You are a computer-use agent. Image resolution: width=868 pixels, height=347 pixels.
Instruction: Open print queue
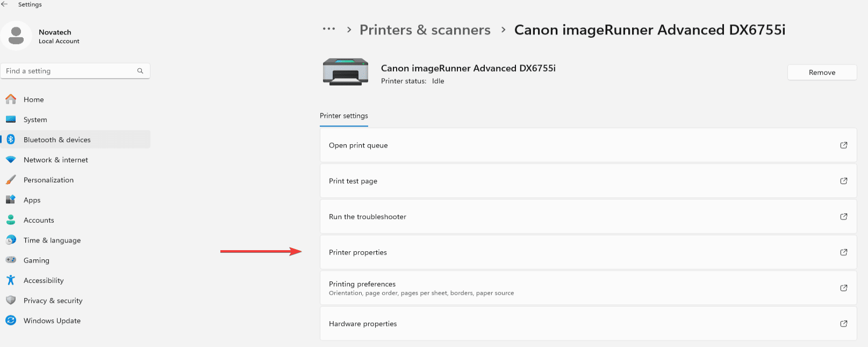[x=588, y=145]
